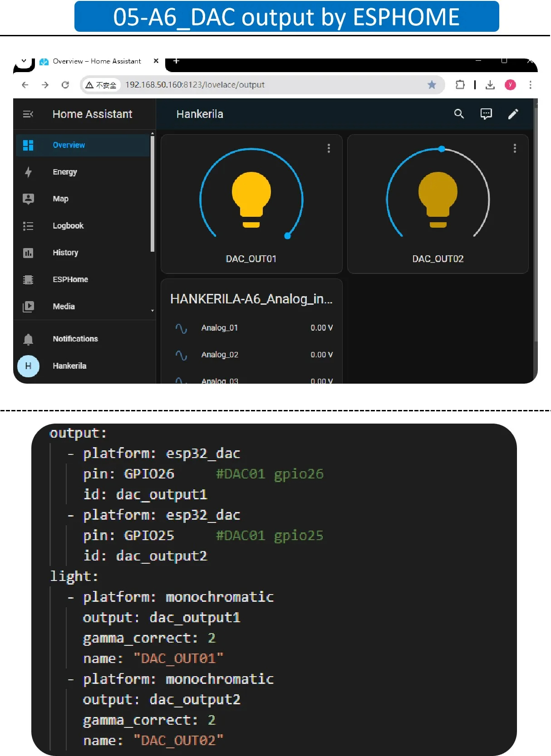Click the HANKERILA-A6_Analog_in card title
The height and width of the screenshot is (756, 551).
click(x=251, y=299)
